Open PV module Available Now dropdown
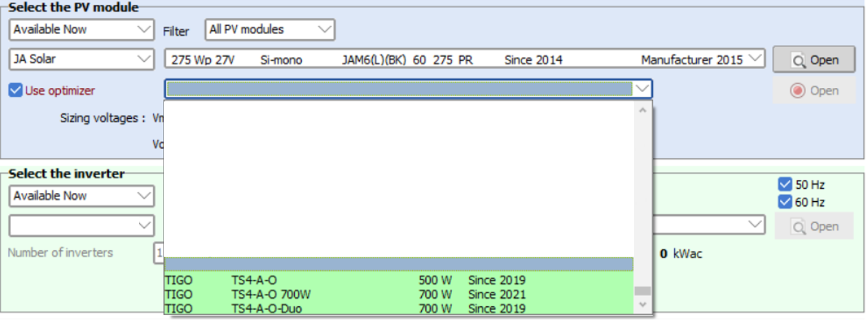This screenshot has width=868, height=320. 82,29
